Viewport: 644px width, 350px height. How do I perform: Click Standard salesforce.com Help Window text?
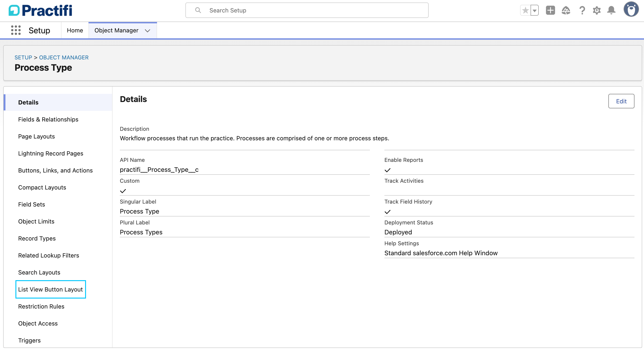[441, 253]
